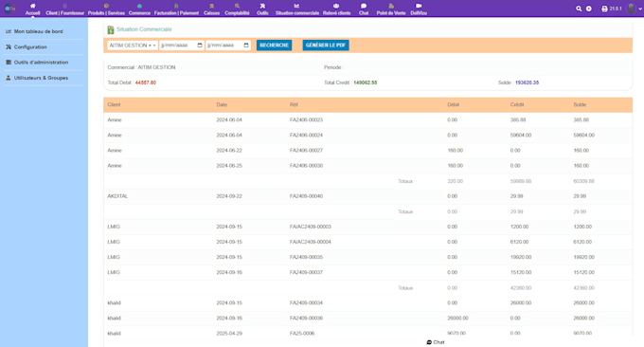
Task: Click reference FA2409-00037
Action: click(x=307, y=272)
